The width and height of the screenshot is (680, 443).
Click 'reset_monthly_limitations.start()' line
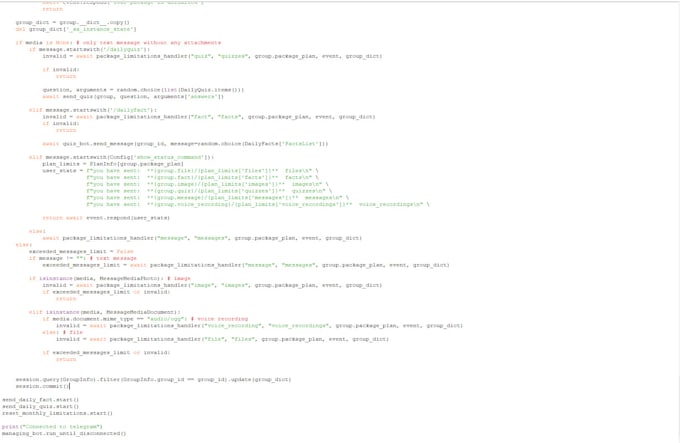pyautogui.click(x=57, y=414)
